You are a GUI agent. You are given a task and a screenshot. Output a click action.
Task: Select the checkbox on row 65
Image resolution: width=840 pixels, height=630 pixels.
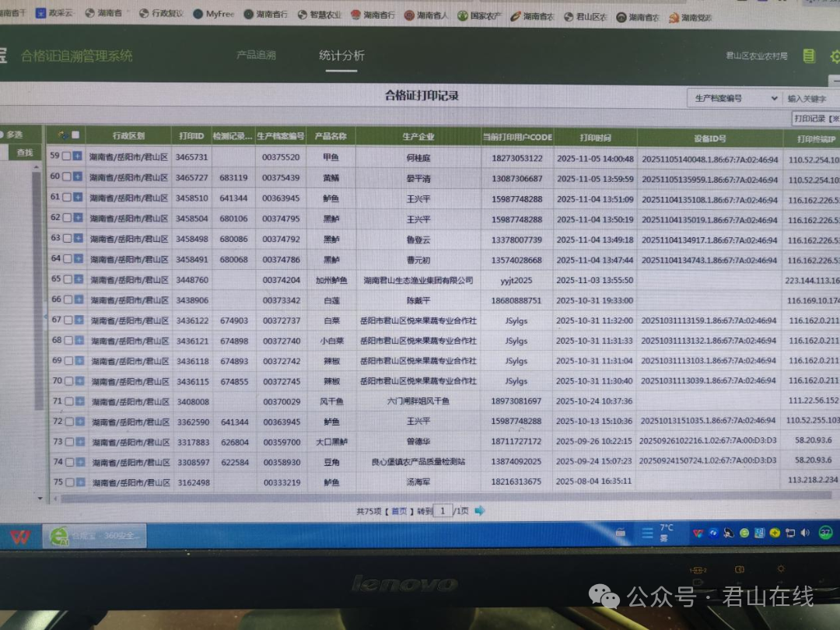[x=68, y=279]
